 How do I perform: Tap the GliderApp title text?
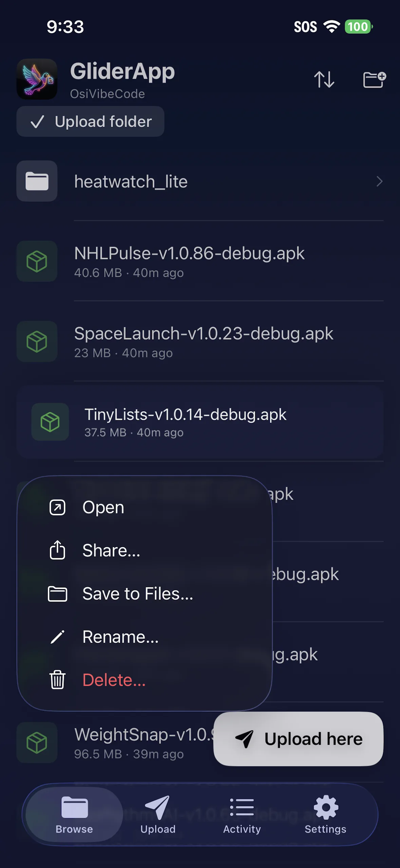[x=122, y=71]
